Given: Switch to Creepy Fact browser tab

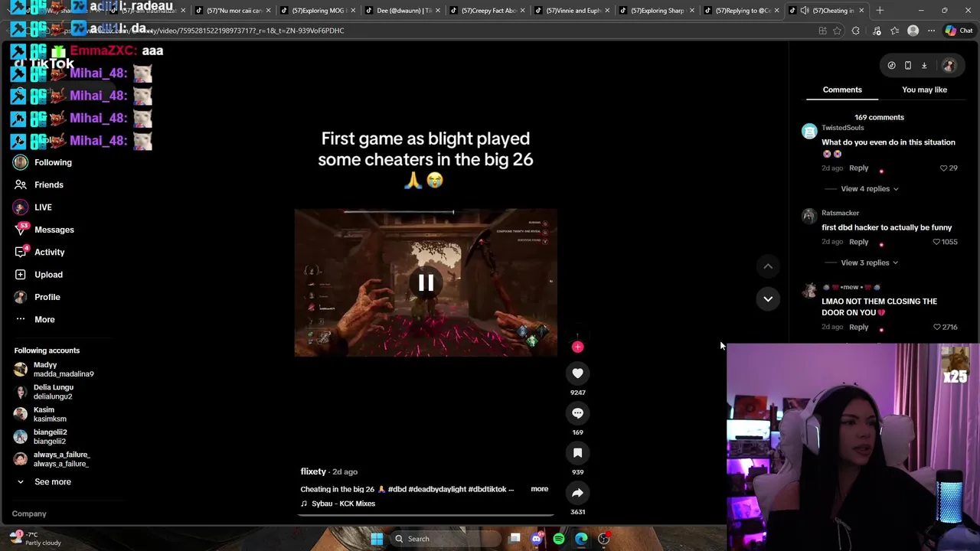Looking at the screenshot, I should [488, 11].
